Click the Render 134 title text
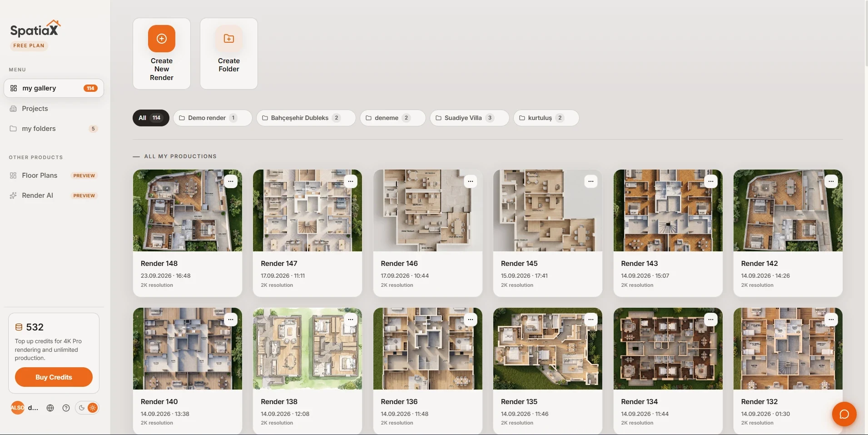The image size is (868, 435). point(639,402)
